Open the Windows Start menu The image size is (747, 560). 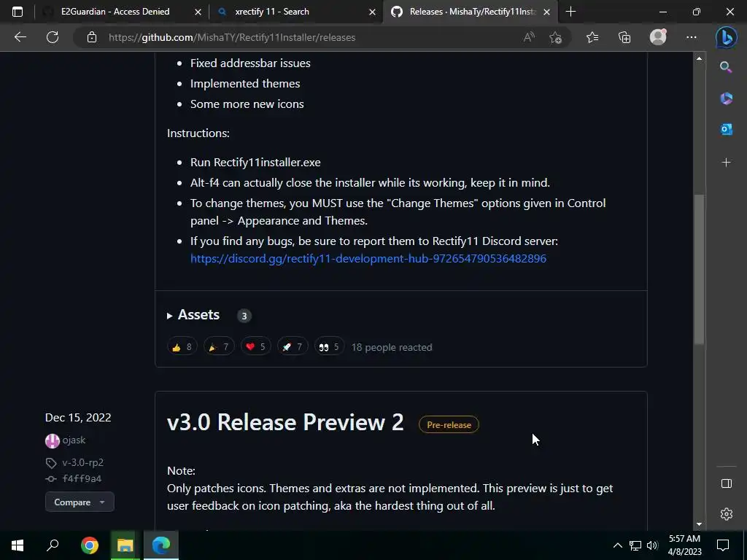[18, 545]
